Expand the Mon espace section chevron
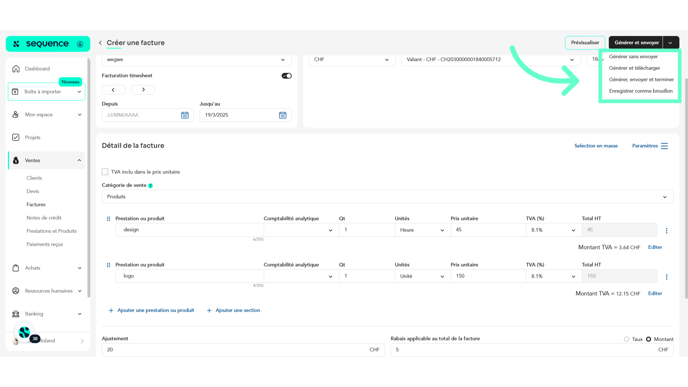 click(79, 115)
